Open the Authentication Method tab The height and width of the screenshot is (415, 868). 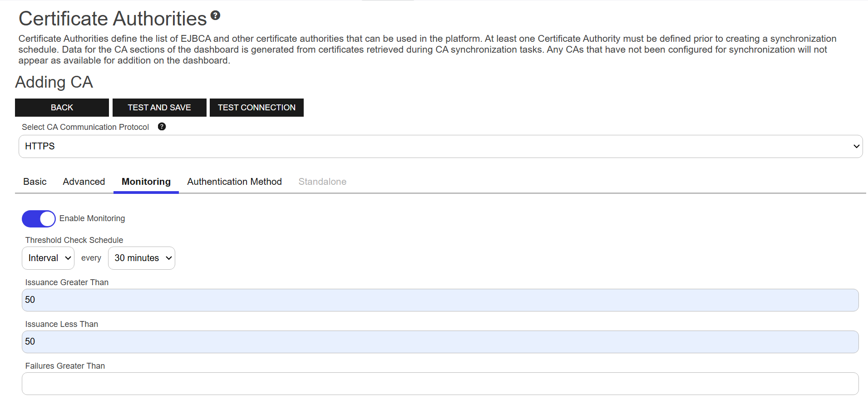tap(234, 182)
